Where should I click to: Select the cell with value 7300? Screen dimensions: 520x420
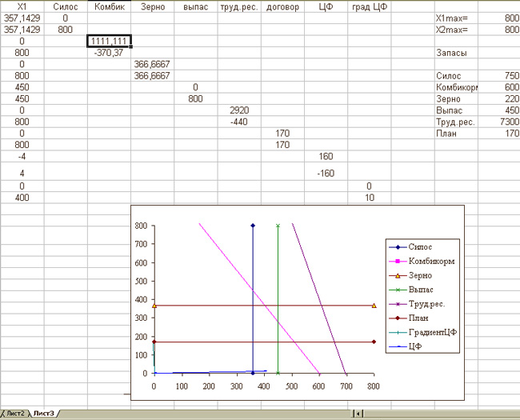tap(499, 122)
